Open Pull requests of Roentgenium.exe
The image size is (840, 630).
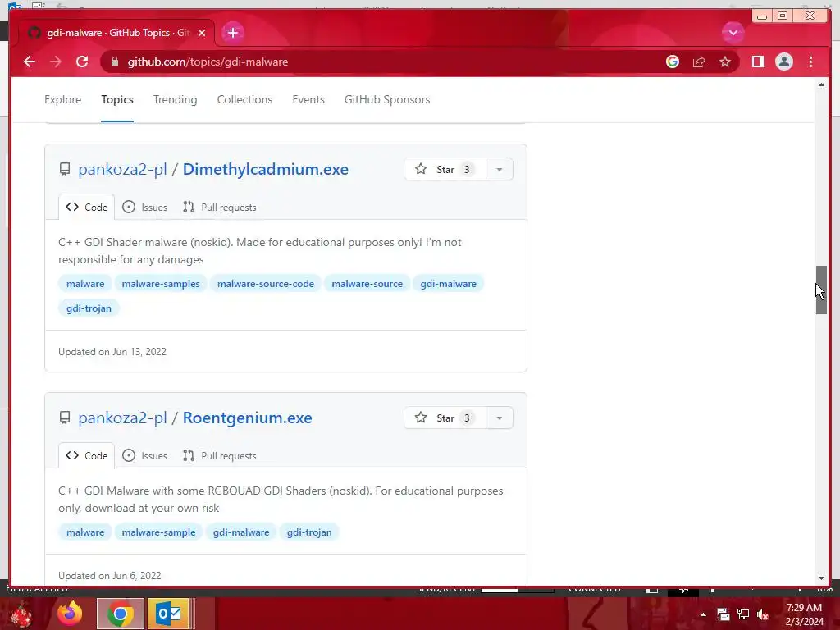pos(220,456)
